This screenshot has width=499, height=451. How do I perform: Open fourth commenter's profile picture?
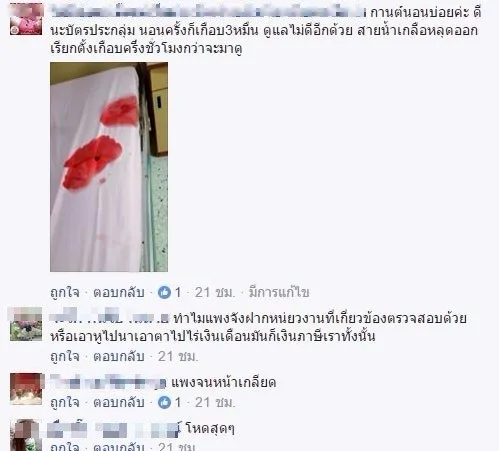pos(26,435)
